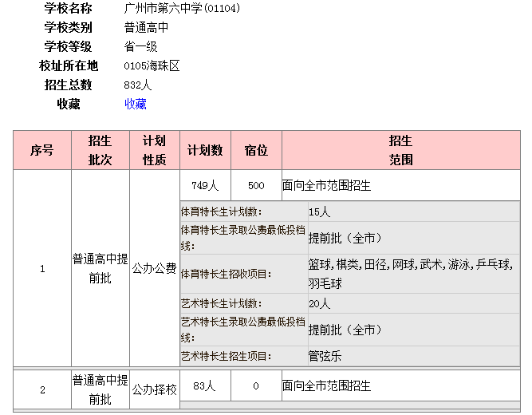Click the 体育特长生招收项目 label
Screen dimensions: 532x415
(227, 274)
